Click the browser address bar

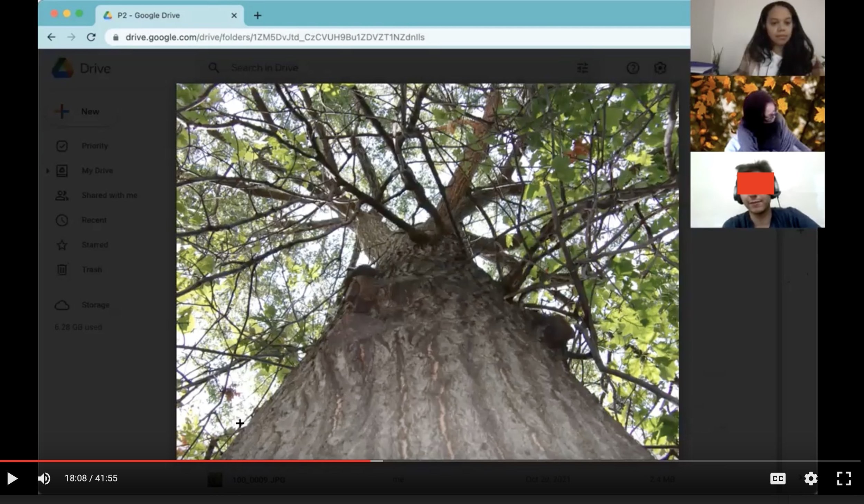coord(397,37)
